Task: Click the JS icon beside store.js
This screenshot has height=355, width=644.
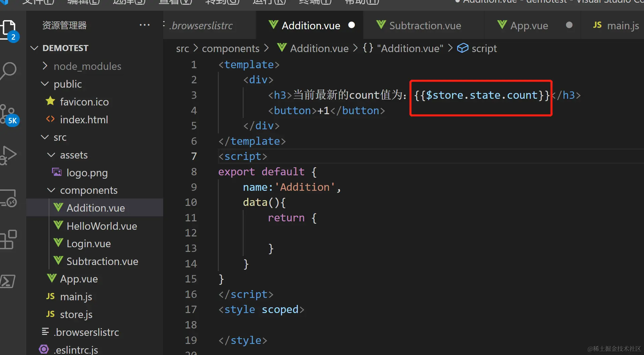Action: point(50,314)
